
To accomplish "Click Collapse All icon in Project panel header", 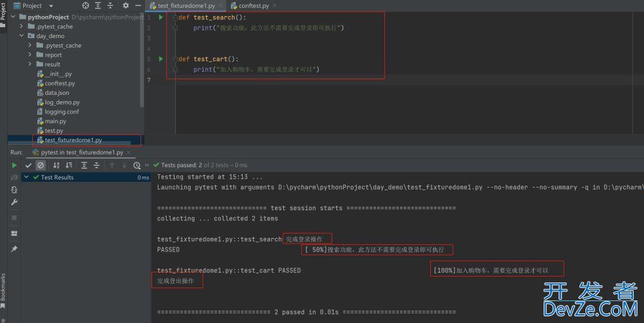I will (x=110, y=5).
